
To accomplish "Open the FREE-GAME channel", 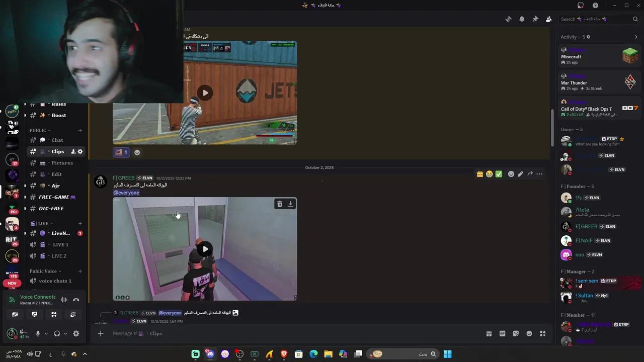I will tap(56, 197).
